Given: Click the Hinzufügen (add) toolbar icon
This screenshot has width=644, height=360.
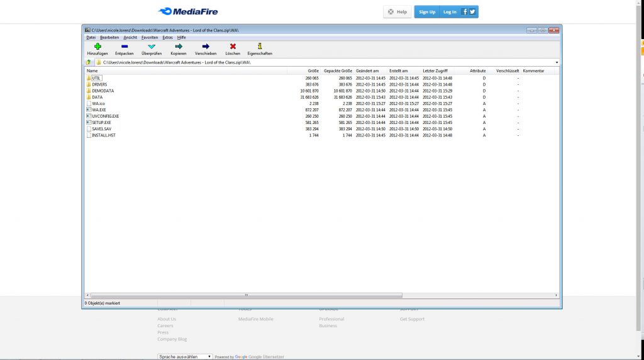Looking at the screenshot, I should (97, 47).
